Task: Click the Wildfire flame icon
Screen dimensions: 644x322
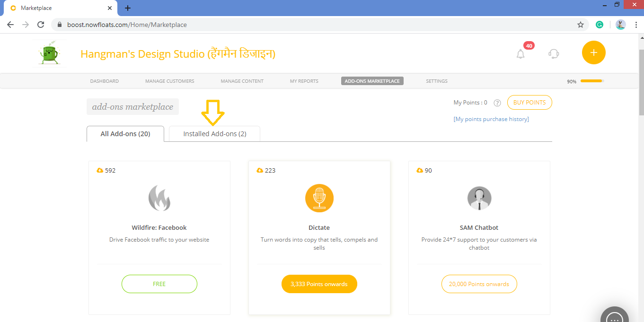Action: [x=159, y=198]
